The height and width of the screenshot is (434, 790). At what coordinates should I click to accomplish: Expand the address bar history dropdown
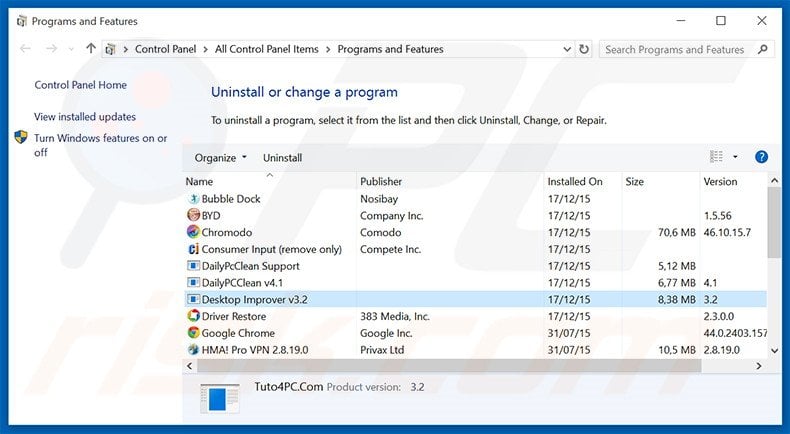567,49
